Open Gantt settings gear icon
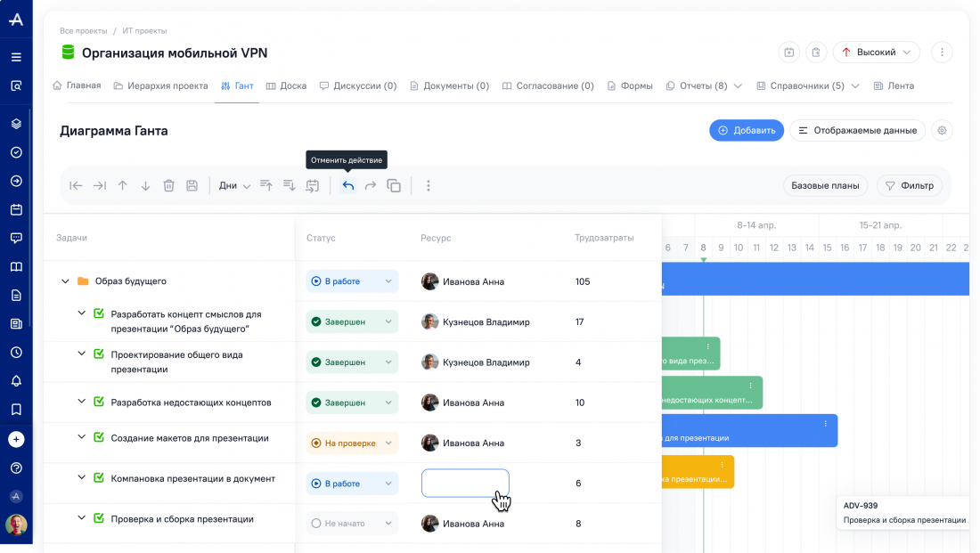980x553 pixels. click(942, 131)
